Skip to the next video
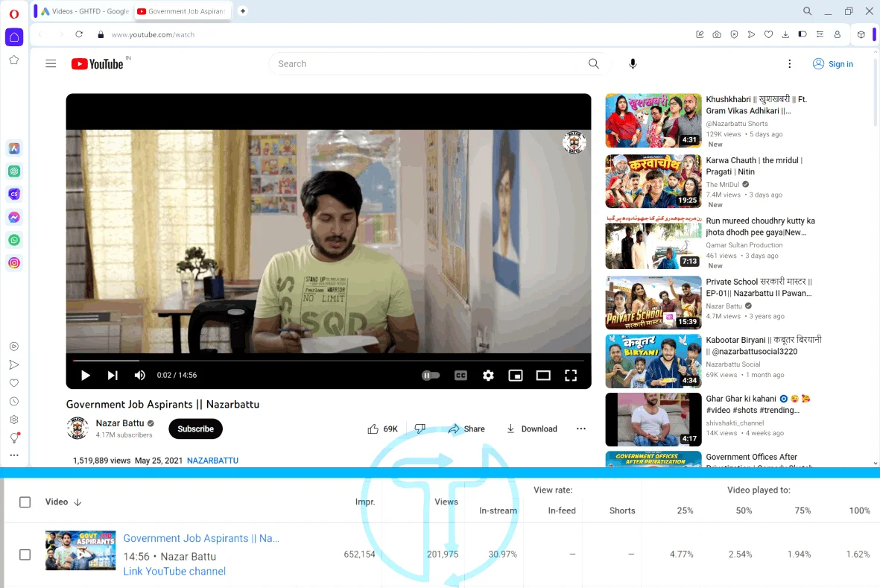The width and height of the screenshot is (880, 588). pyautogui.click(x=113, y=376)
